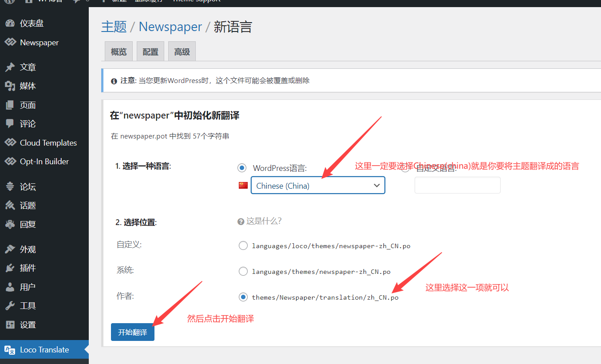Open 文章 posts via its pin icon

[x=10, y=67]
